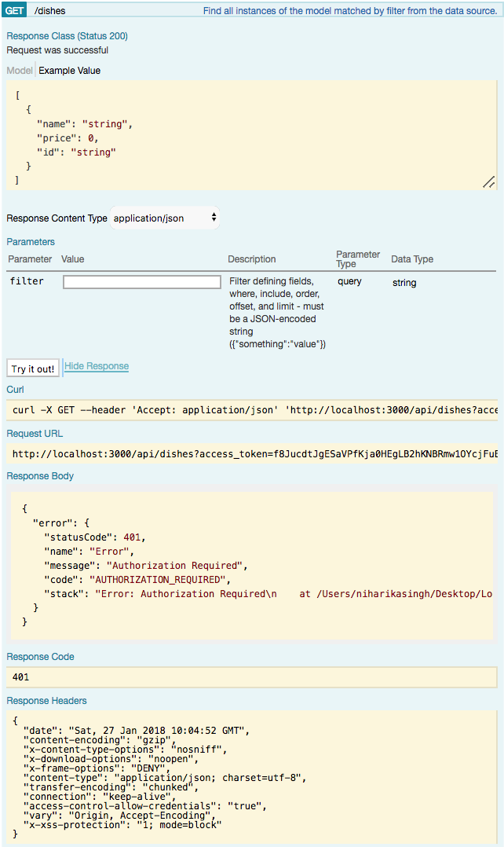Open the Response Content Type dropdown
Image resolution: width=504 pixels, height=847 pixels.
point(165,218)
